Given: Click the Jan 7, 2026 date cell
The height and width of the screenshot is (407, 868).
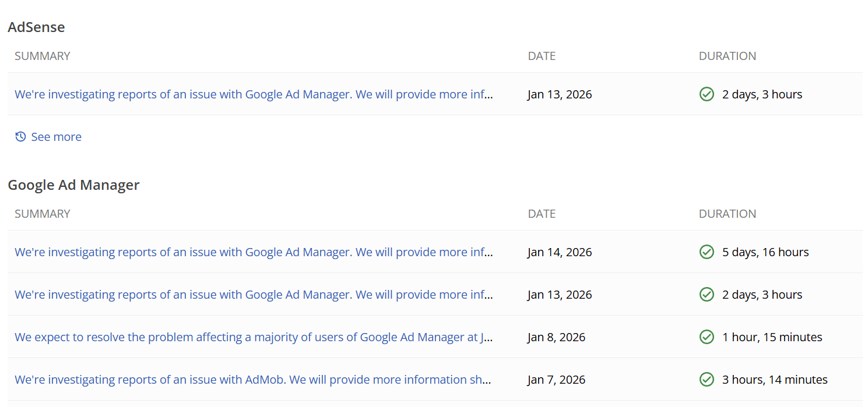Looking at the screenshot, I should pyautogui.click(x=556, y=380).
